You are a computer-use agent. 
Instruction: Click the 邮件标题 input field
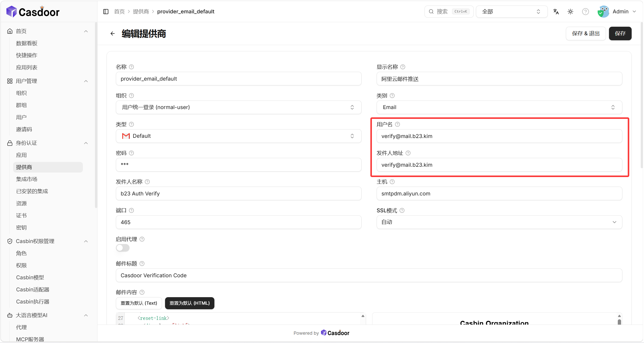[x=369, y=275]
